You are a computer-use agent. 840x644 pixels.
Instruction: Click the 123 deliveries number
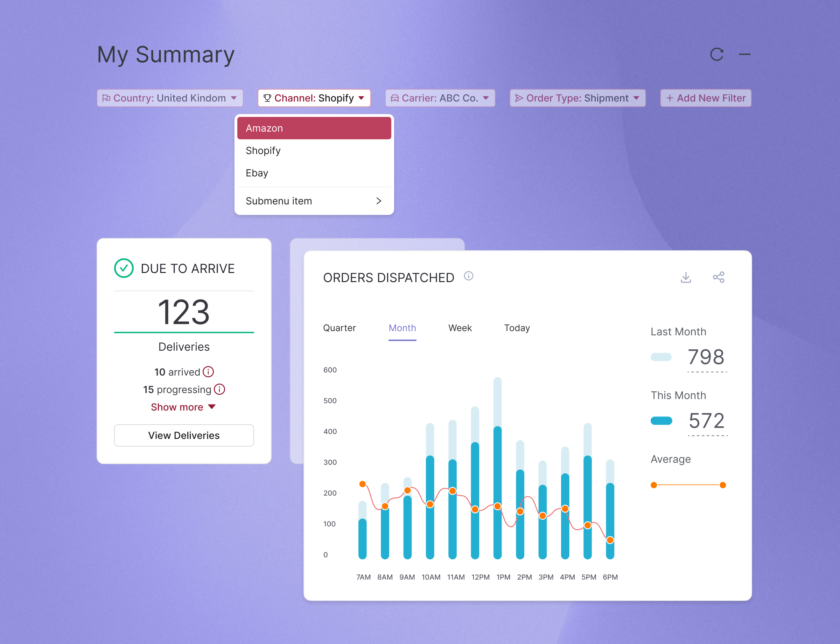(184, 313)
